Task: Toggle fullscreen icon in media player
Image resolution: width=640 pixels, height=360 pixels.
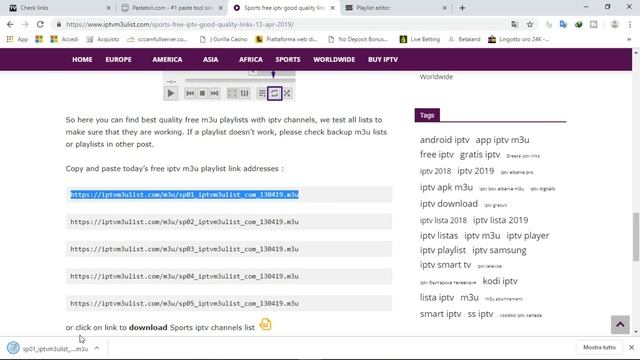Action: point(232,93)
